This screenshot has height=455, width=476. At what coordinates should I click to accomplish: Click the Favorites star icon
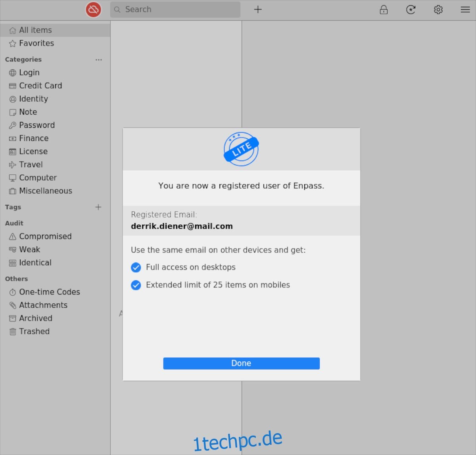[x=13, y=44]
